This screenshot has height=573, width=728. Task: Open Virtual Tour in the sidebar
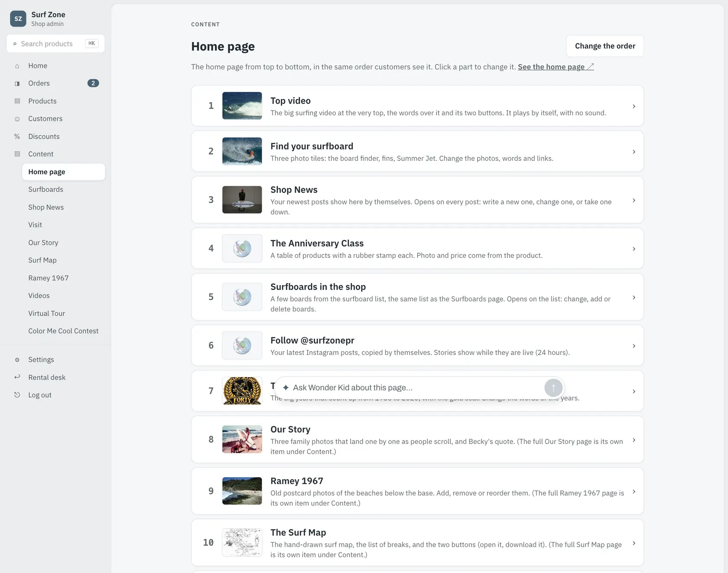click(63, 313)
